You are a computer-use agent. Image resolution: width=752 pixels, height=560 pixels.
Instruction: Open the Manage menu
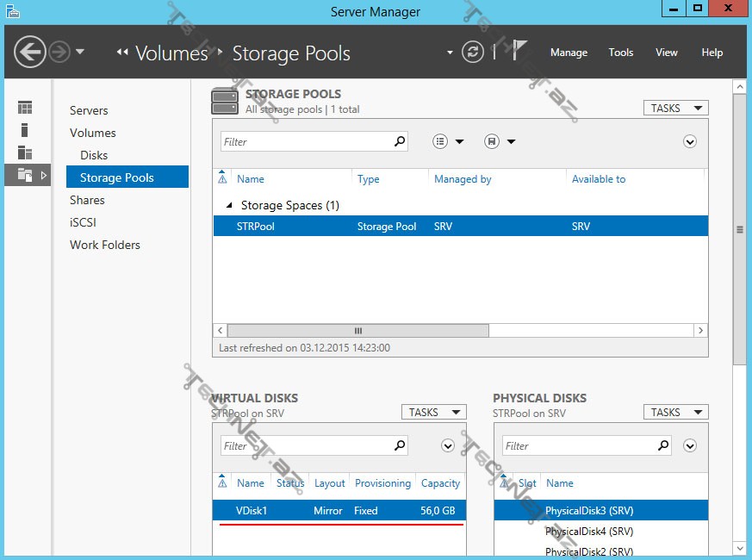[569, 53]
